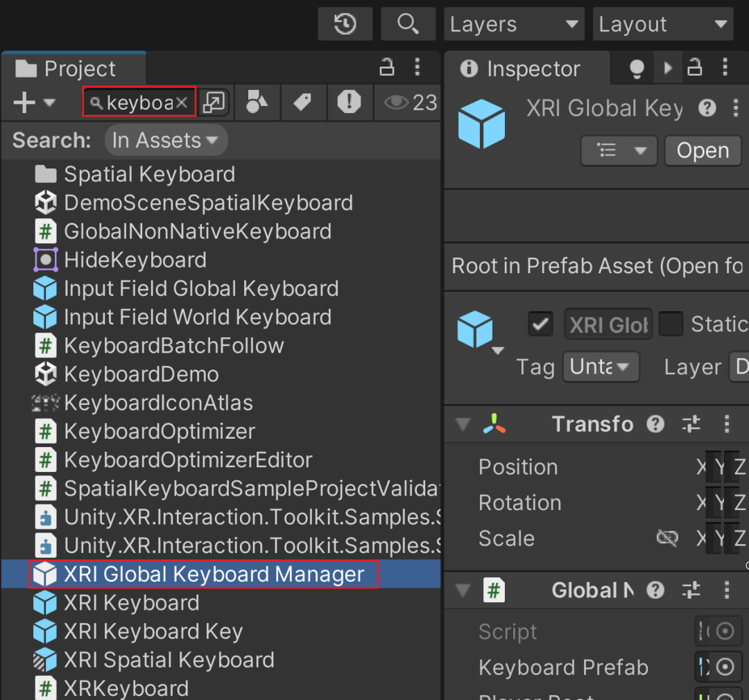The width and height of the screenshot is (749, 700).
Task: Select Input Field World Keyboard prefab
Action: tap(221, 317)
